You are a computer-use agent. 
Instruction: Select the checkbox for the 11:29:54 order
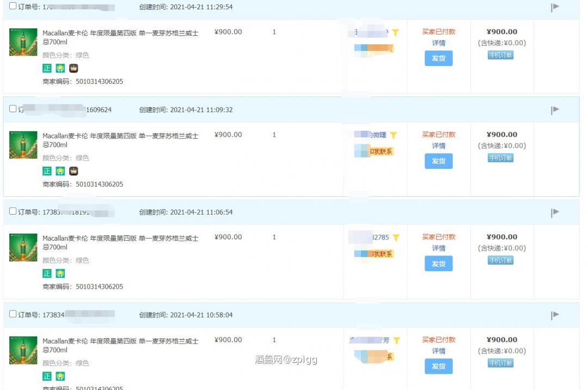click(13, 6)
